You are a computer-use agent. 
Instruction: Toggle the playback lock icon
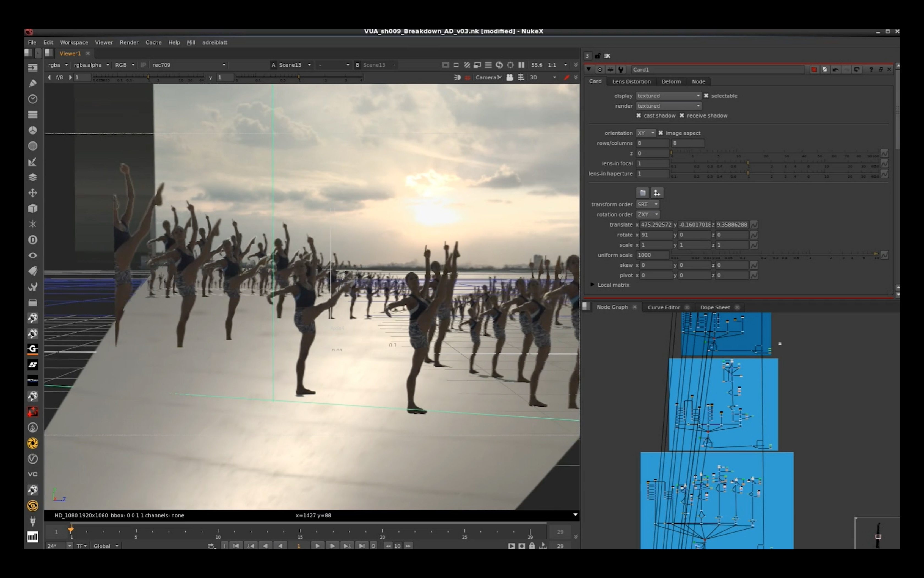(x=532, y=546)
